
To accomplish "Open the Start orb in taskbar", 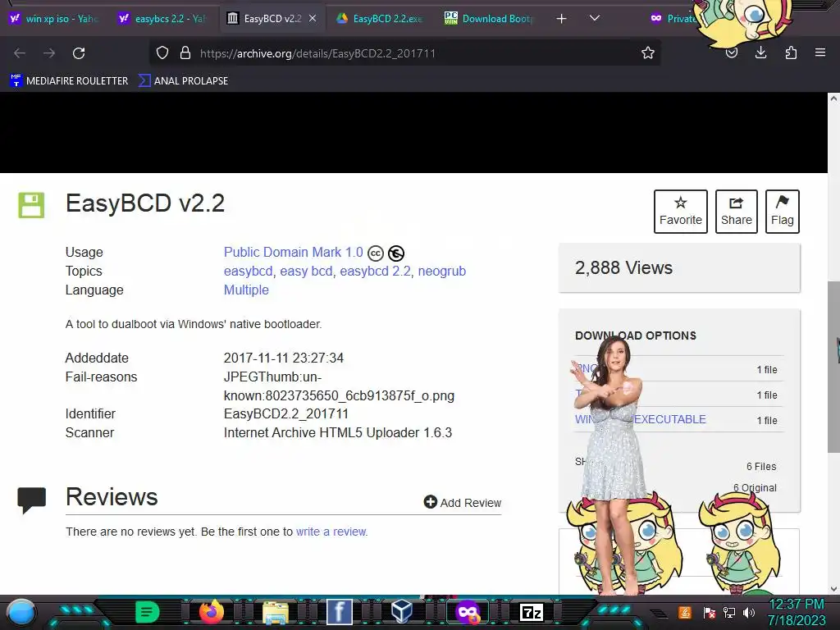I will (x=21, y=612).
